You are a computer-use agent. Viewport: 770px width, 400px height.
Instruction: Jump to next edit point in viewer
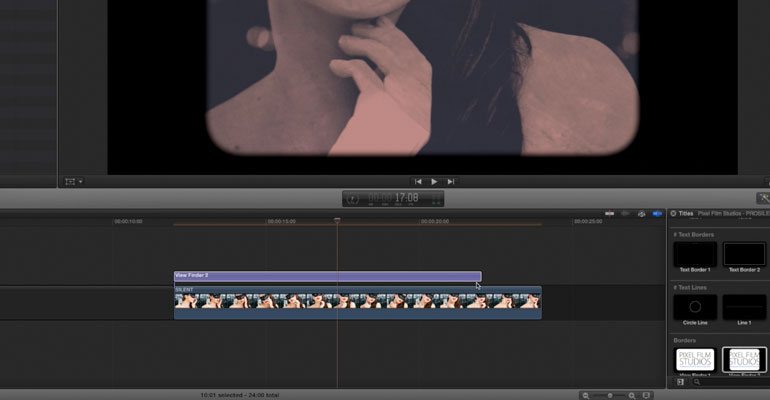tap(451, 182)
